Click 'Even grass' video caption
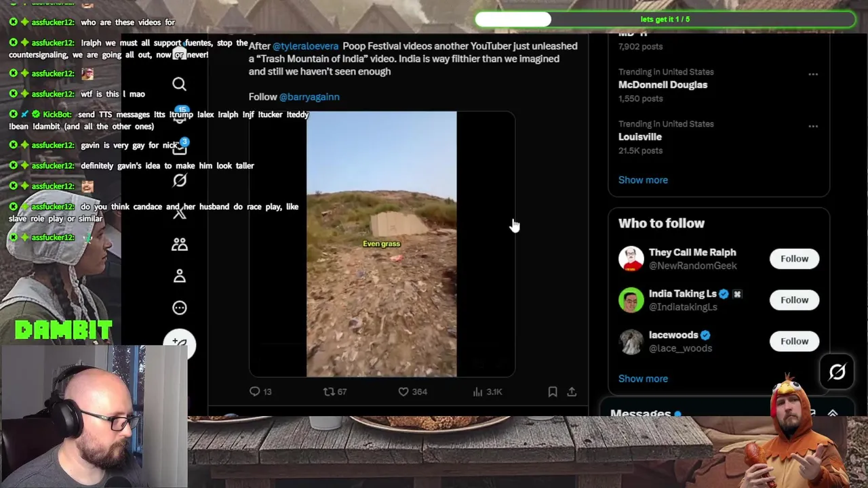This screenshot has width=868, height=488. click(x=381, y=244)
